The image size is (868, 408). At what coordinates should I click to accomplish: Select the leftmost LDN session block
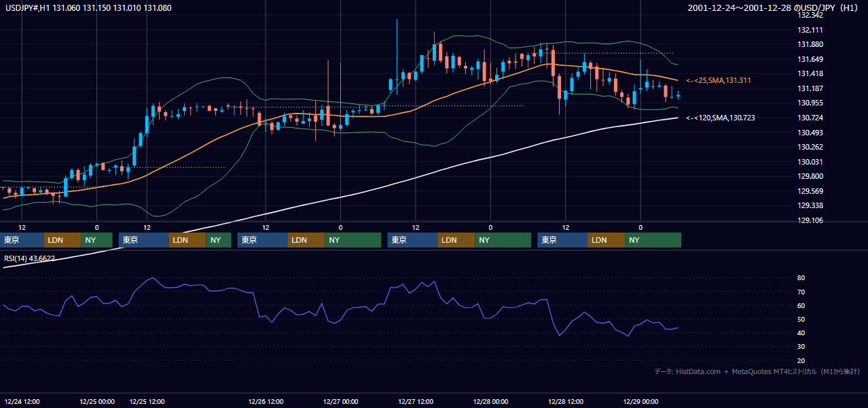62,240
